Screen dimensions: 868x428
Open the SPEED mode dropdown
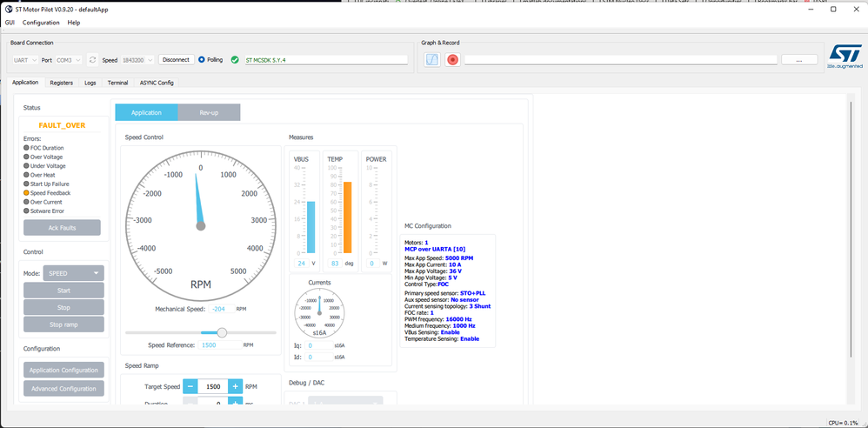(x=73, y=273)
